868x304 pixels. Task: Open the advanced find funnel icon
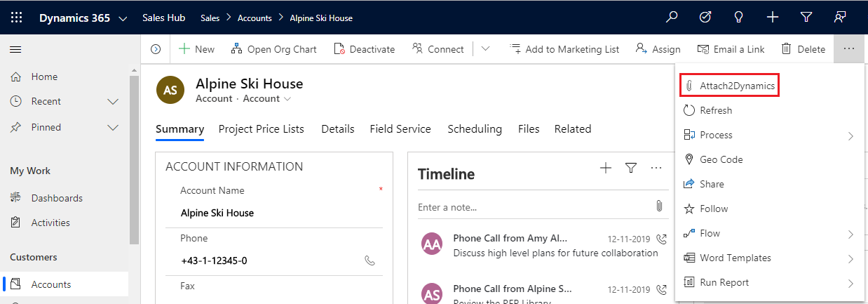(806, 18)
